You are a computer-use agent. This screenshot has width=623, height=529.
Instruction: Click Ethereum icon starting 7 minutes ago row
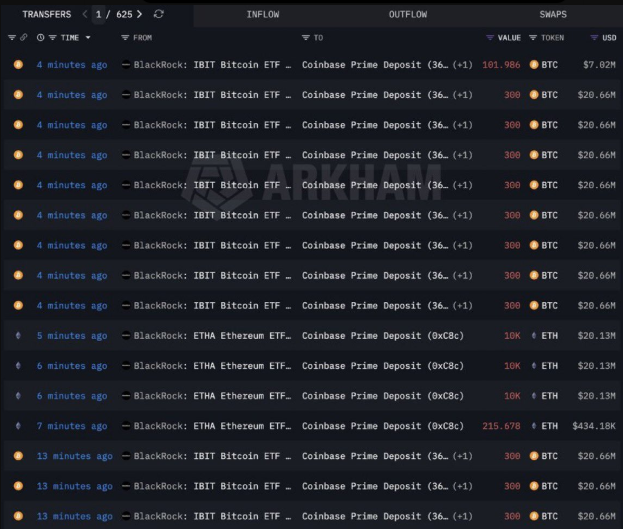point(18,426)
